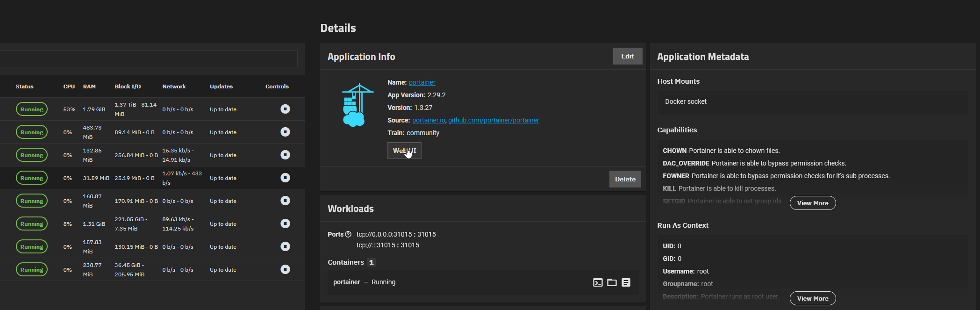
Task: Click the tcp://0.0.0.0:31015 port entry
Action: (x=396, y=234)
